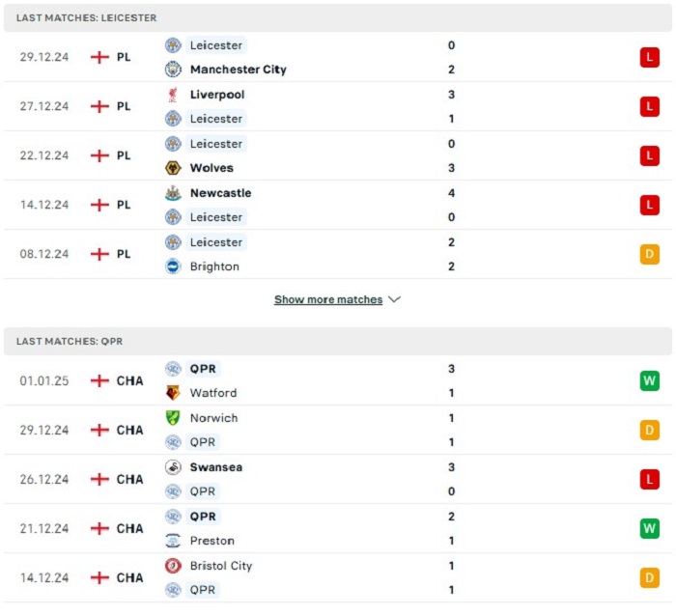Select the 27.12.24 Liverpool vs Leicester match row
This screenshot has height=616, width=676.
[x=338, y=106]
